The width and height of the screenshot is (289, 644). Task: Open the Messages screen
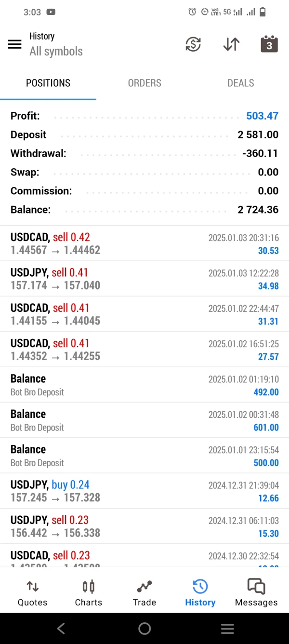256,593
